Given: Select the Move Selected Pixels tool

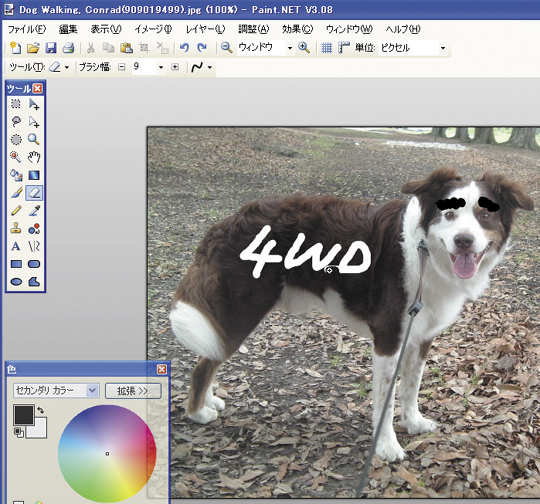Looking at the screenshot, I should (x=34, y=104).
